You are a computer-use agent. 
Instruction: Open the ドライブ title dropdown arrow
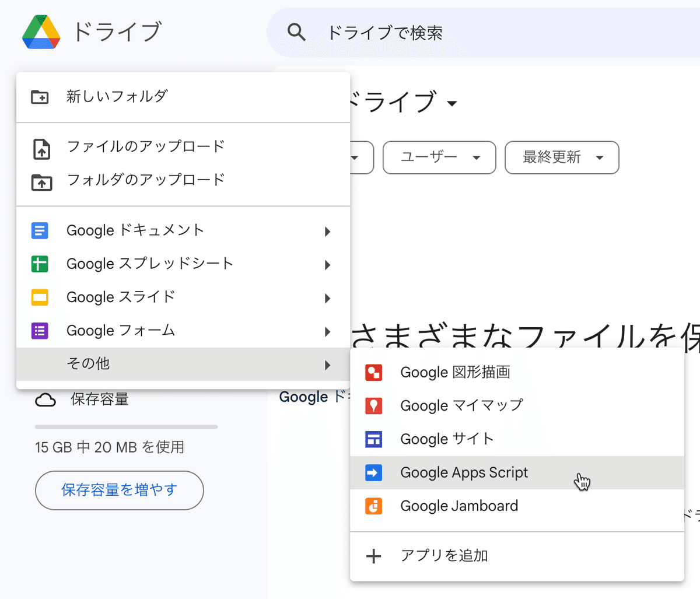452,104
